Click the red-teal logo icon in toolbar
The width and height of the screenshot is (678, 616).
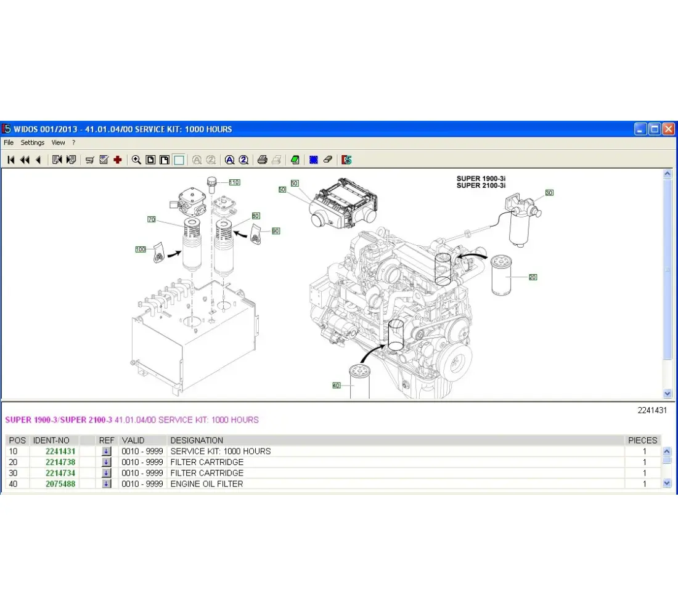tap(346, 160)
